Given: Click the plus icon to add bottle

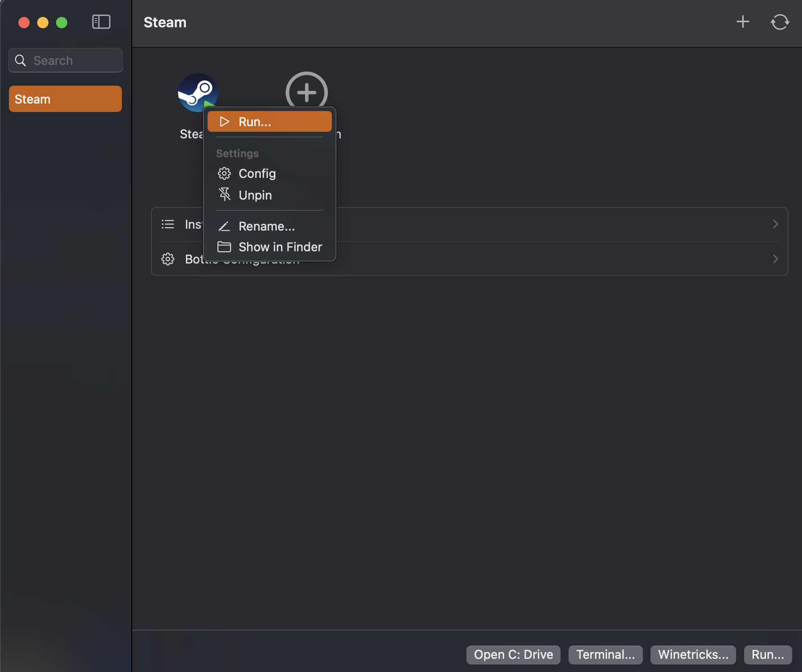Looking at the screenshot, I should click(743, 22).
